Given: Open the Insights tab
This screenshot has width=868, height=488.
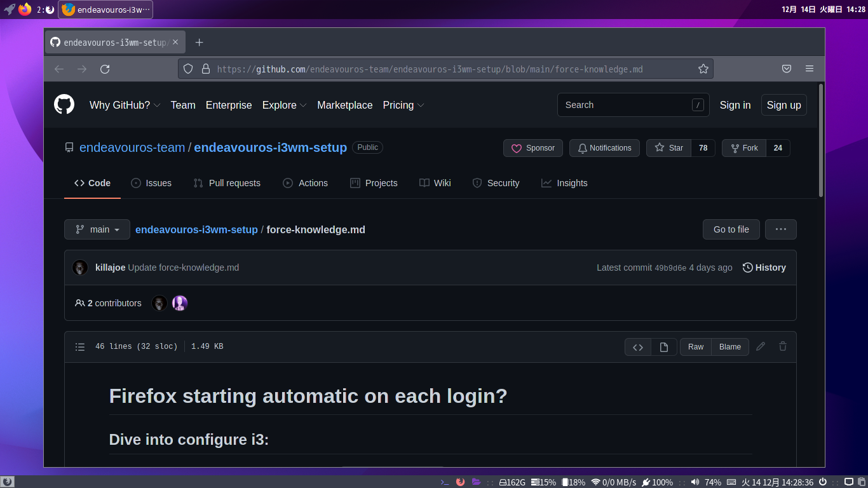Looking at the screenshot, I should coord(564,183).
